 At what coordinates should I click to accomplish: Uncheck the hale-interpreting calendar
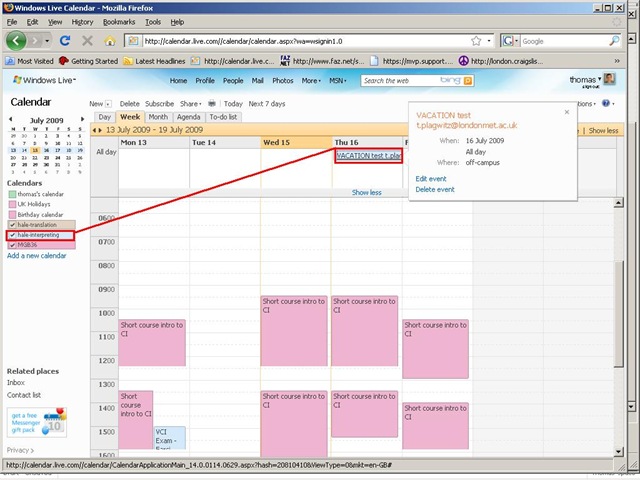coord(11,235)
